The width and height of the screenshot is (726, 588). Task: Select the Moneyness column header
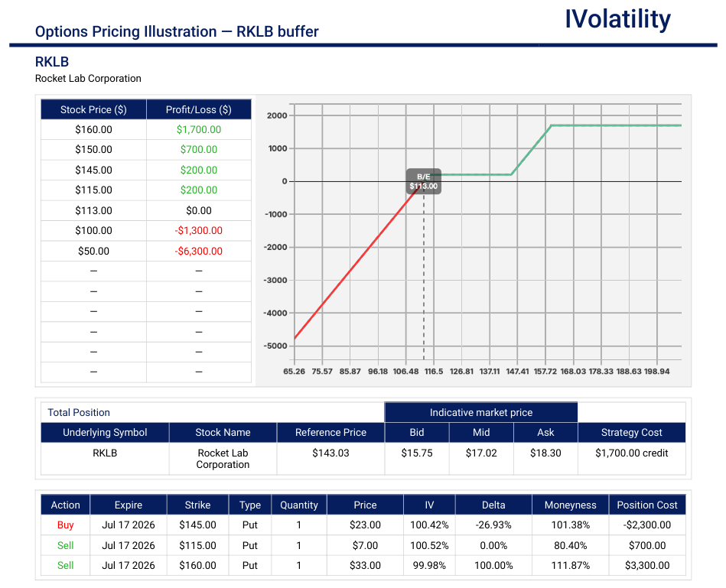coord(571,505)
